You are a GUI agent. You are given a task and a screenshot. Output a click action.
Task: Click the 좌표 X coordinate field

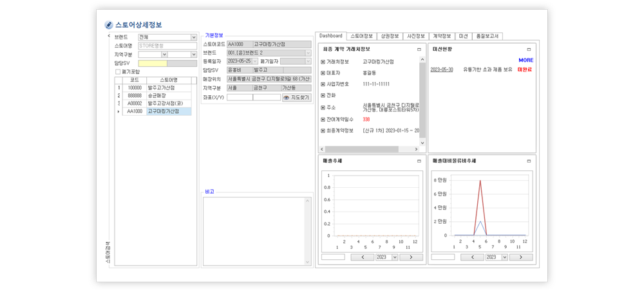pyautogui.click(x=240, y=98)
